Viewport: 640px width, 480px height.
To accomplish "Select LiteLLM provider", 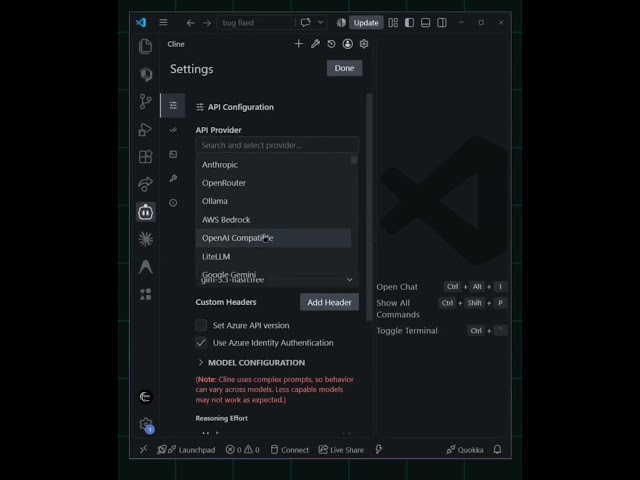I will tap(273, 256).
